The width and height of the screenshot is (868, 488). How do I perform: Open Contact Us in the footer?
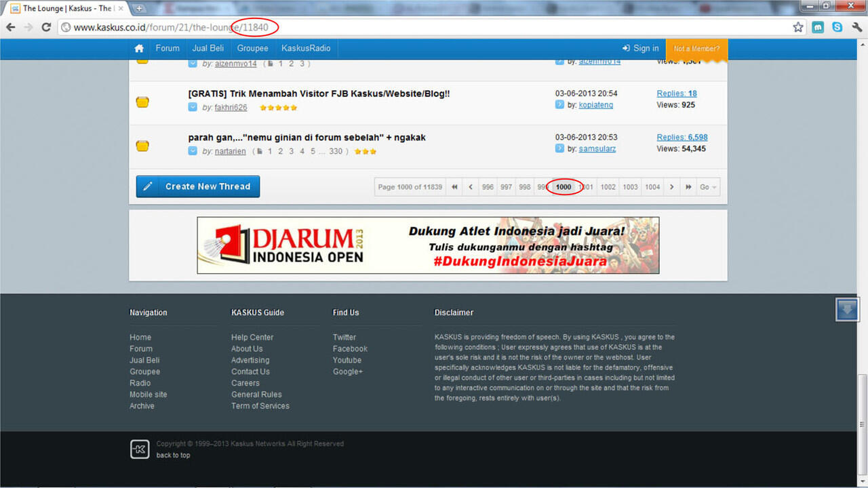[x=250, y=371]
